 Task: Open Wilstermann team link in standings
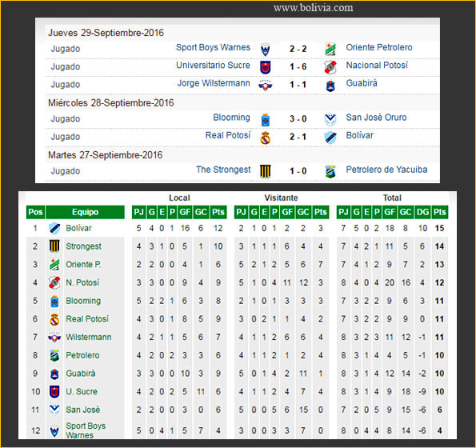89,338
